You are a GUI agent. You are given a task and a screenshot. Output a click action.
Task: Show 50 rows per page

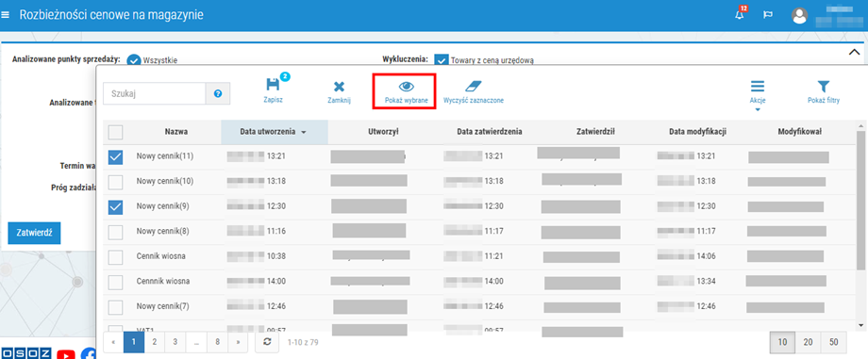(x=834, y=342)
